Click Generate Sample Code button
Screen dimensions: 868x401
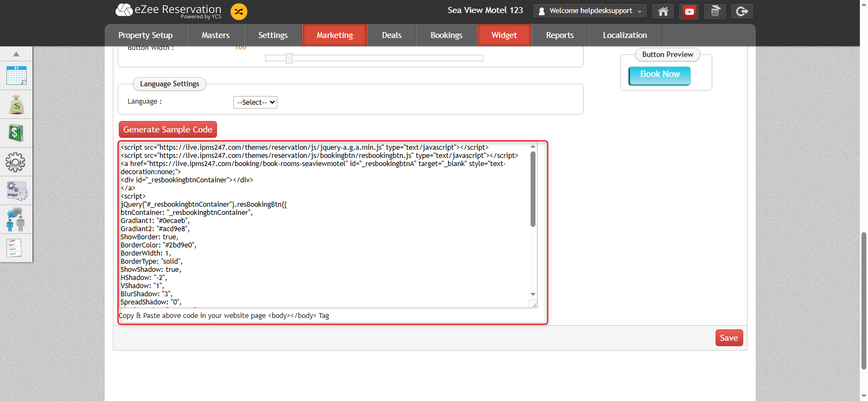click(x=168, y=130)
